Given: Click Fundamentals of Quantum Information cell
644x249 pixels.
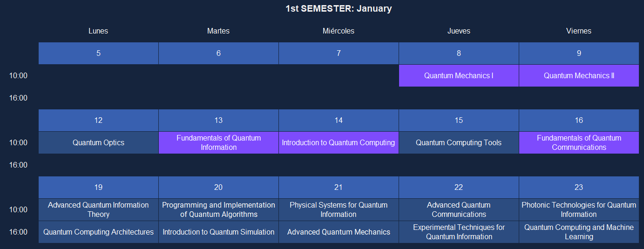Looking at the screenshot, I should 218,142.
